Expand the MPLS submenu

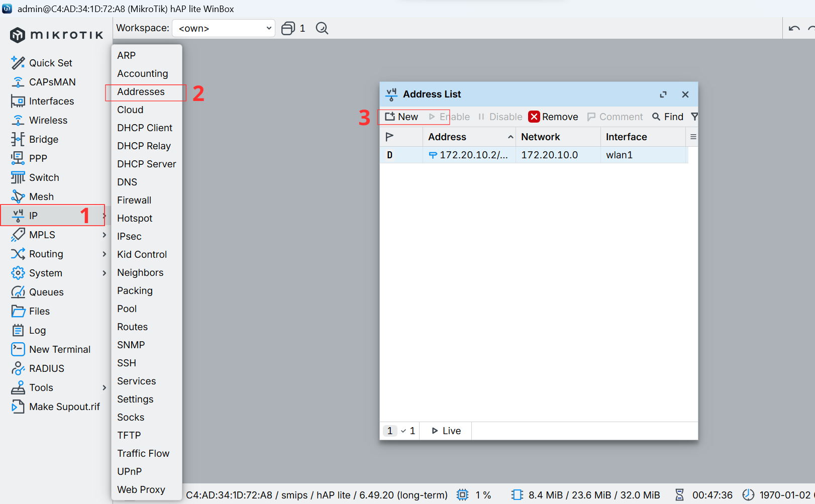click(x=104, y=235)
